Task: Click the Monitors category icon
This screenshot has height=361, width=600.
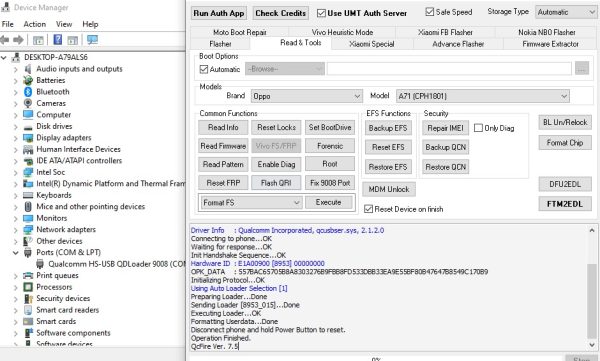Action: pyautogui.click(x=28, y=218)
